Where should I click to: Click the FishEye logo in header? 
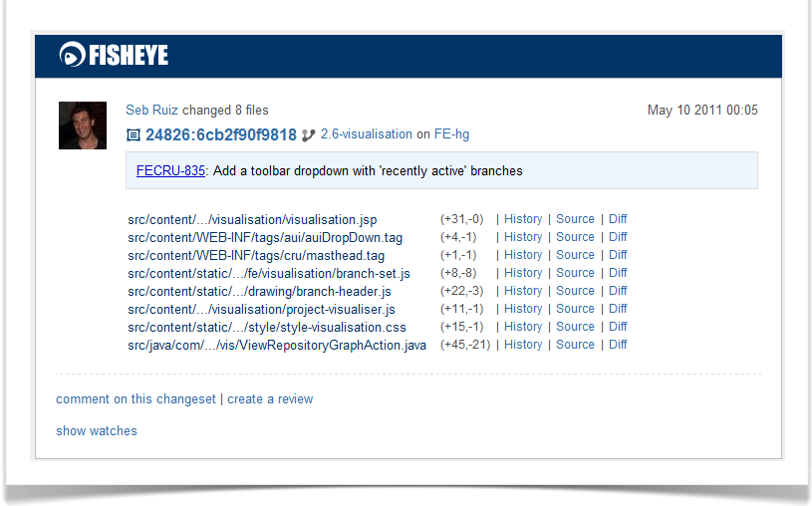[x=114, y=55]
